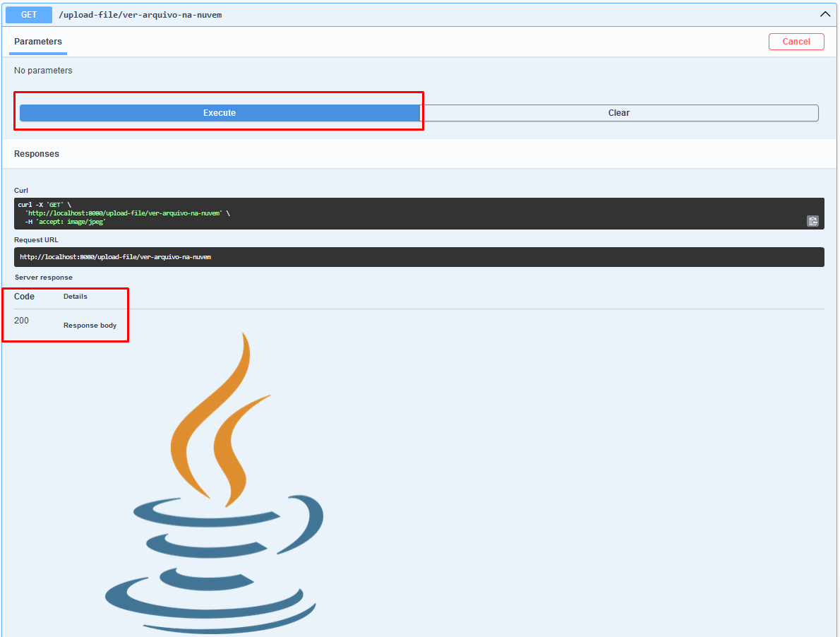The image size is (840, 637).
Task: Click the Java logo response image
Action: (x=215, y=484)
